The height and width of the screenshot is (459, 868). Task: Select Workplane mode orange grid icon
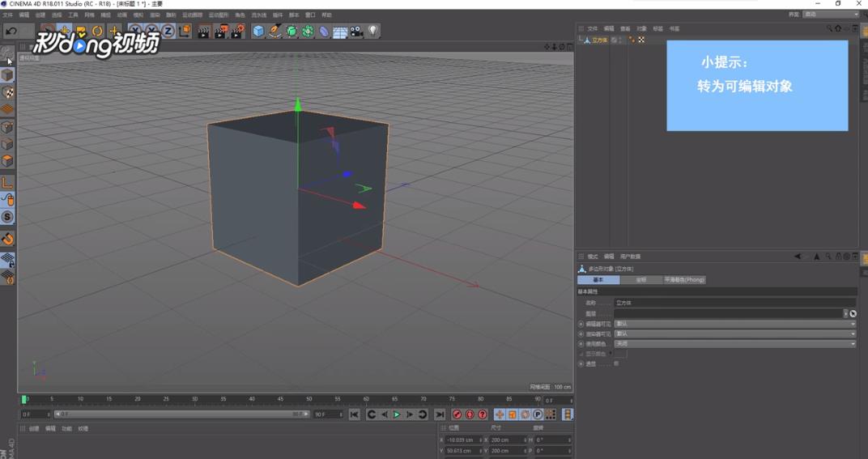coord(7,109)
